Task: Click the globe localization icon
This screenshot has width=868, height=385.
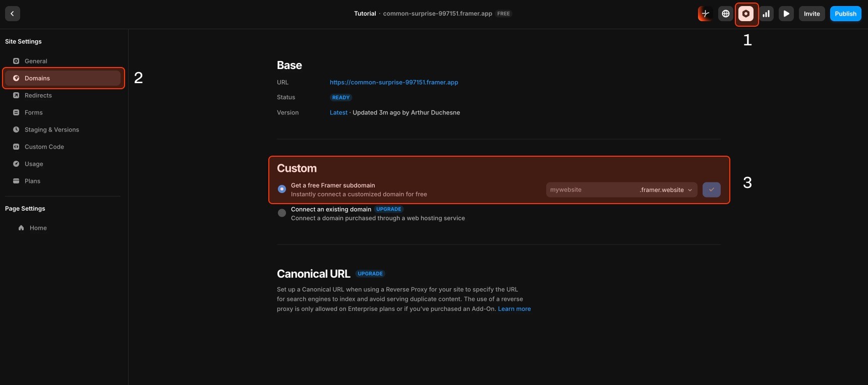Action: click(x=726, y=14)
